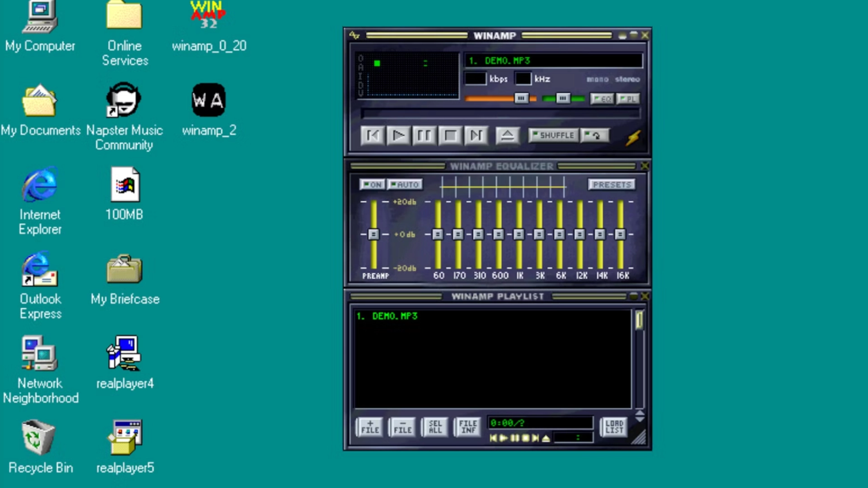Viewport: 868px width, 488px height.
Task: Click the Play button in Winamp main window
Action: tap(399, 136)
